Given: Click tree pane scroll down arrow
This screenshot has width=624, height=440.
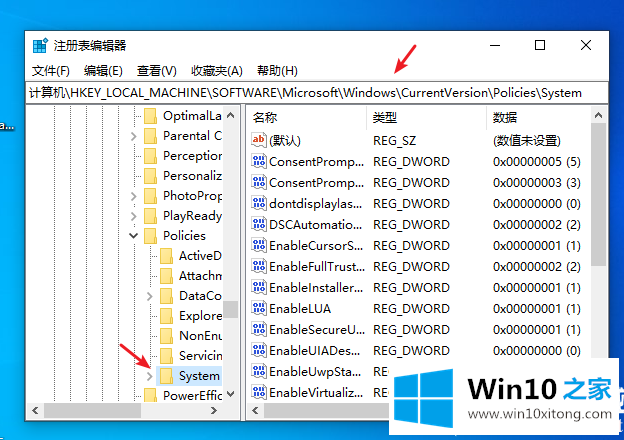Looking at the screenshot, I should [230, 394].
